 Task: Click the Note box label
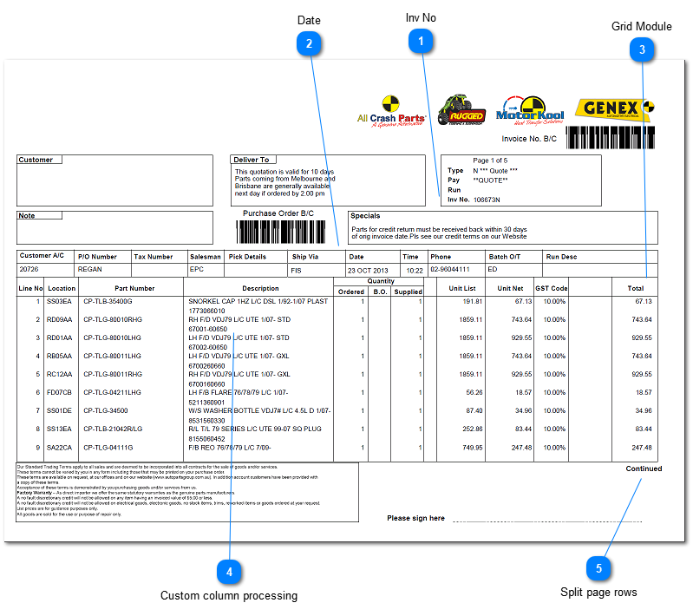(x=27, y=216)
